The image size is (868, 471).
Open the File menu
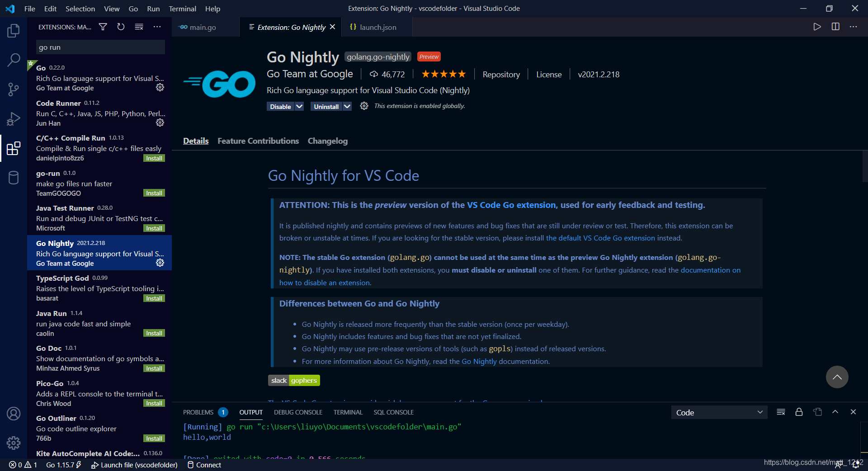pos(30,9)
